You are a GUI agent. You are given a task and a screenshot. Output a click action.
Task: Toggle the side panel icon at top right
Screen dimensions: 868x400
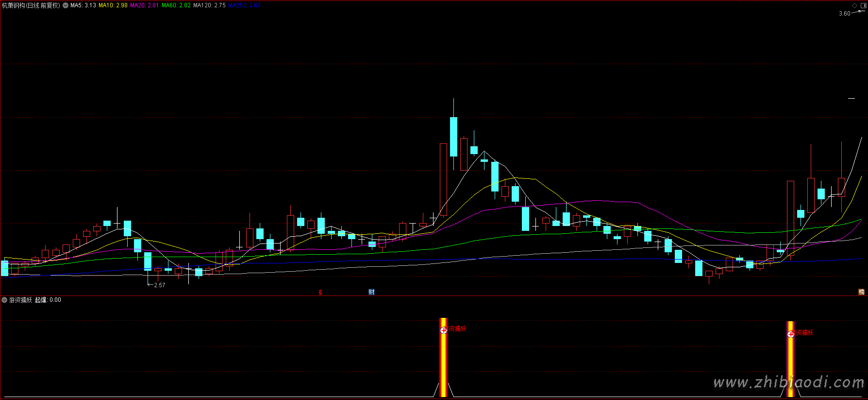coord(863,5)
